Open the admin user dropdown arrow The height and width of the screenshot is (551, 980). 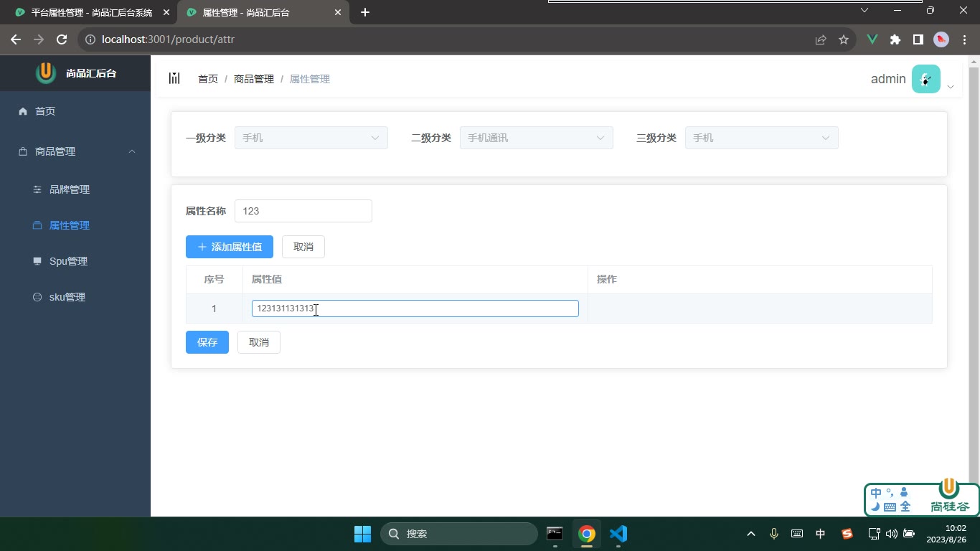click(x=951, y=87)
